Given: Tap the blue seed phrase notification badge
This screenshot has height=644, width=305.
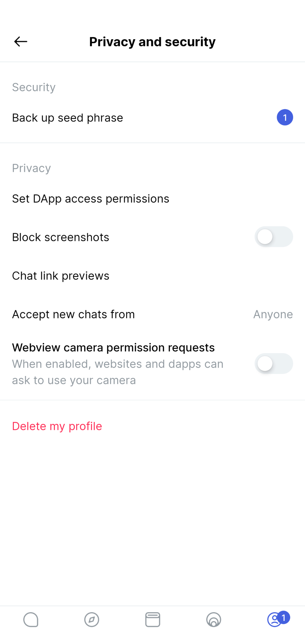Looking at the screenshot, I should click(x=285, y=117).
